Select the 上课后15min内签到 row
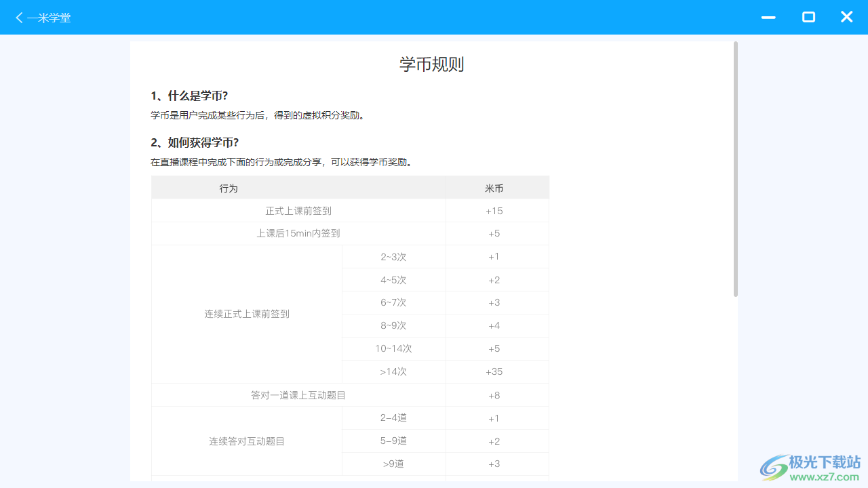Viewport: 868px width, 488px height. point(298,233)
